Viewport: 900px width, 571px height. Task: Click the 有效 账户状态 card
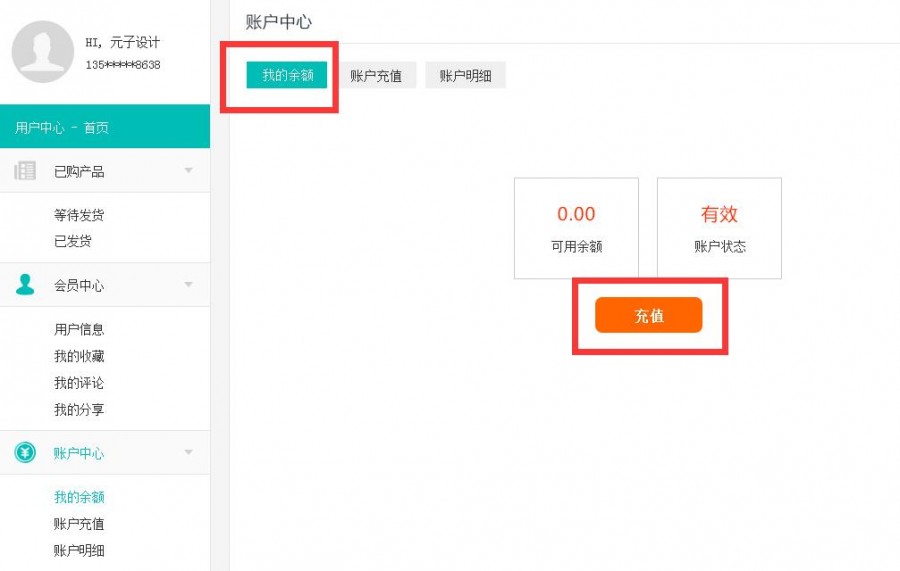click(719, 228)
